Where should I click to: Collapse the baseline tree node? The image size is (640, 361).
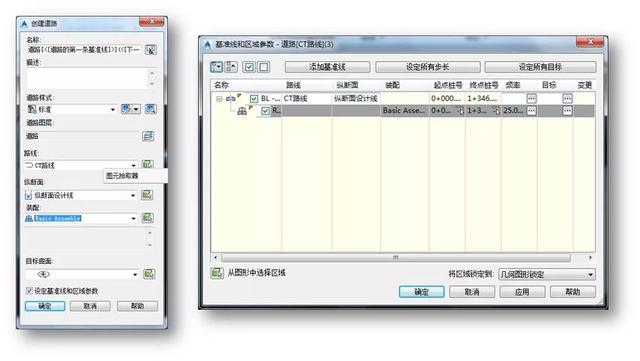(219, 99)
